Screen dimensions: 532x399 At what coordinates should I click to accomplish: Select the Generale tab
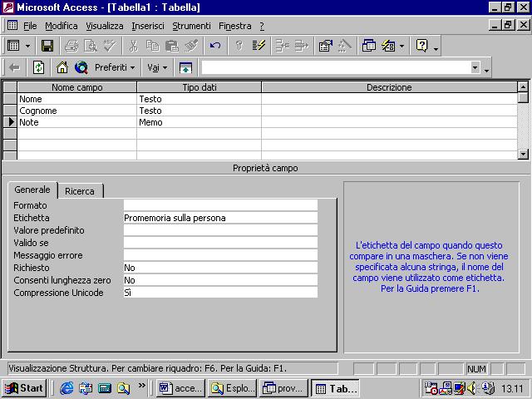(32, 190)
